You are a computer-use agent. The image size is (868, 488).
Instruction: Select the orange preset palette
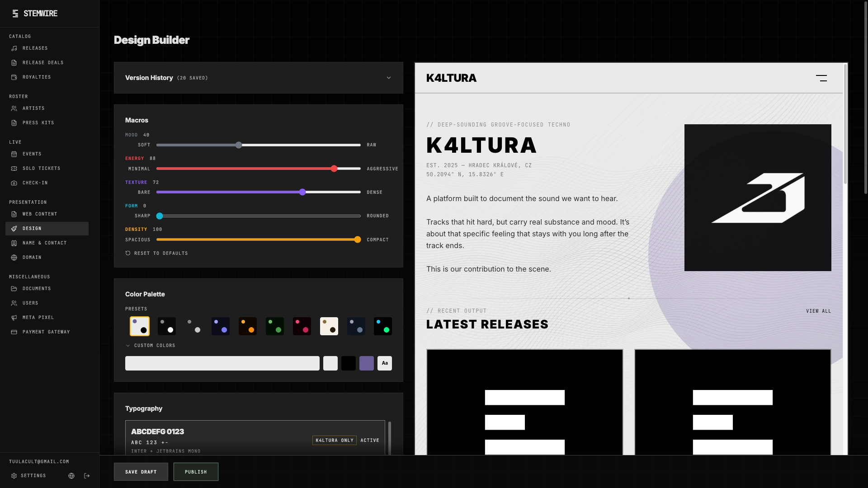pyautogui.click(x=248, y=326)
